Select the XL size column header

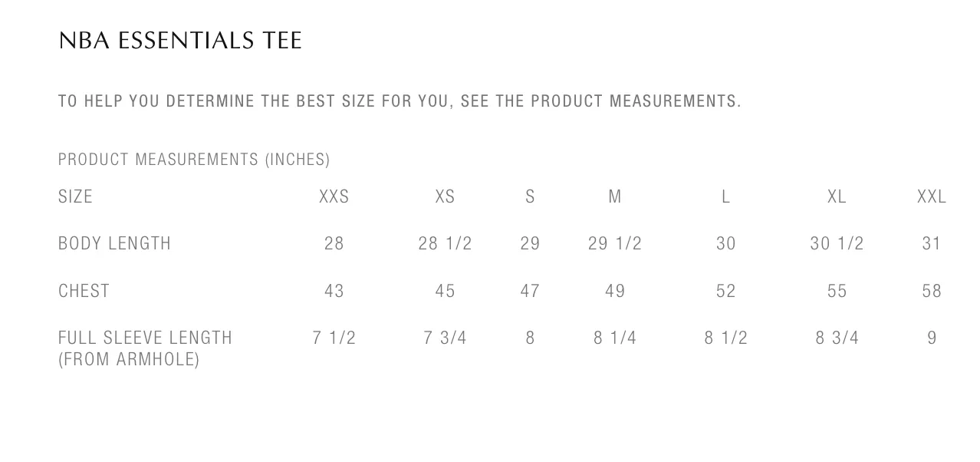click(837, 197)
